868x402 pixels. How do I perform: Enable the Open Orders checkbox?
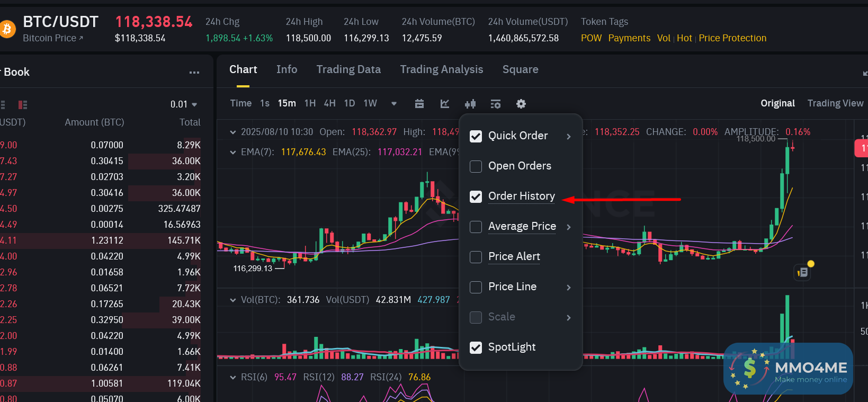tap(476, 166)
